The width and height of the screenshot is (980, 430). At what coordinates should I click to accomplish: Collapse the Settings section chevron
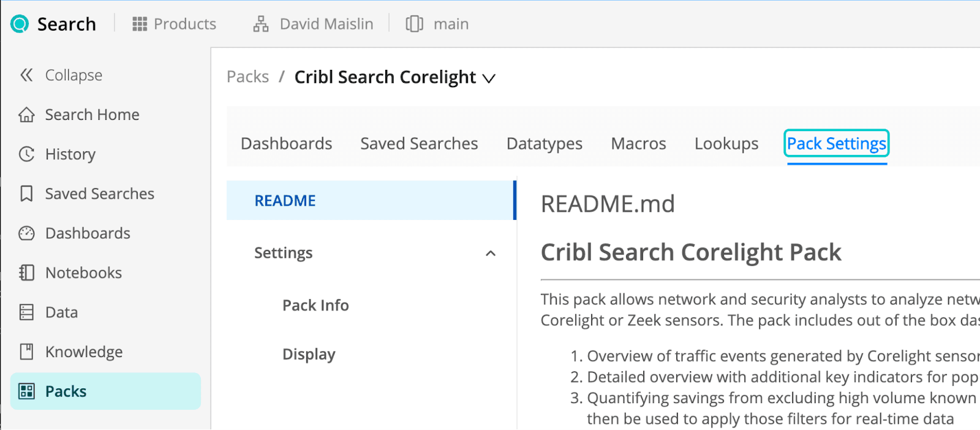(491, 254)
